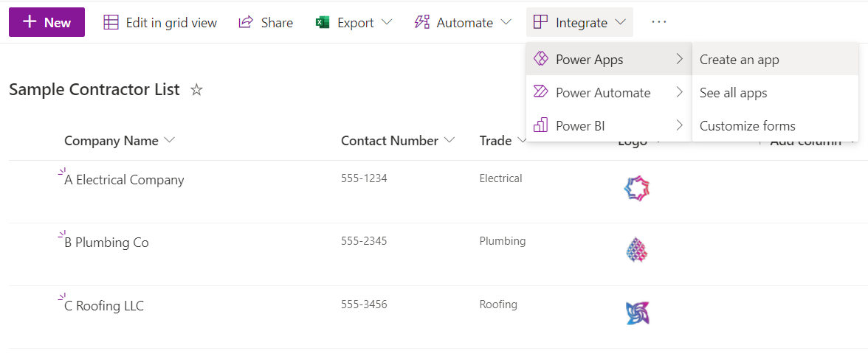This screenshot has width=868, height=362.
Task: Expand Power Apps submenu chevron
Action: (680, 59)
